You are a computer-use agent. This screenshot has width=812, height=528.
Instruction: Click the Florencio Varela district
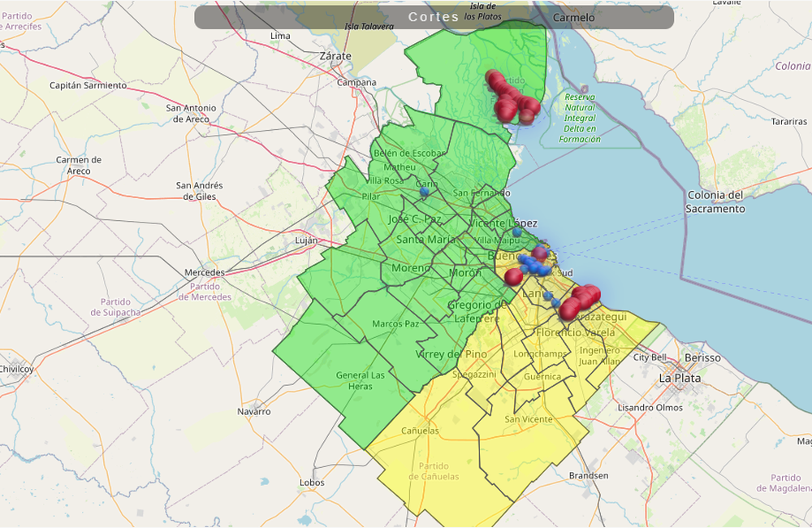[569, 332]
